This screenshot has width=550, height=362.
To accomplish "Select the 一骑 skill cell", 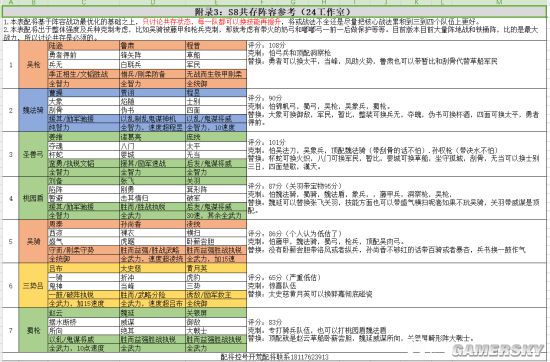I will (x=83, y=277).
